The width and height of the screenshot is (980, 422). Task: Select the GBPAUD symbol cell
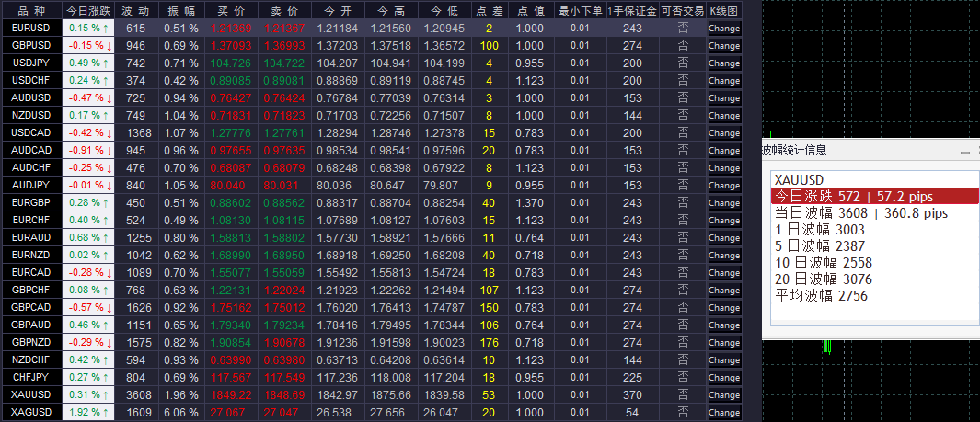click(x=31, y=325)
